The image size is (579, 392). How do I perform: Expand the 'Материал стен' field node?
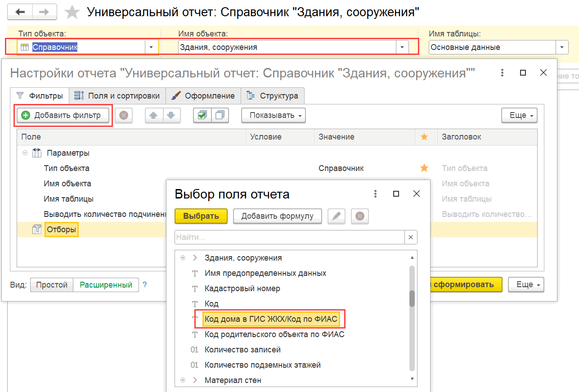click(x=183, y=380)
